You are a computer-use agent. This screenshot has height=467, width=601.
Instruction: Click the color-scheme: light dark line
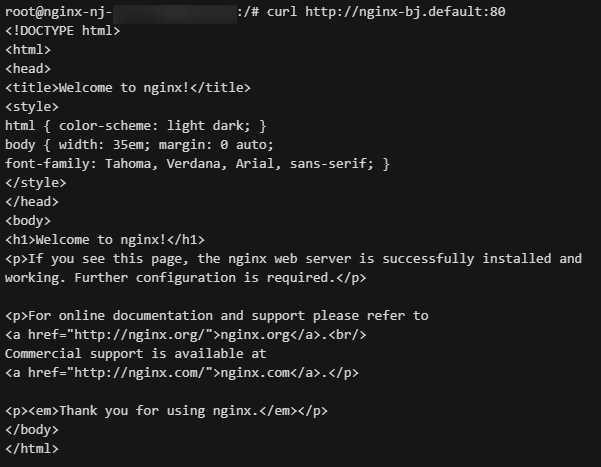coord(136,126)
